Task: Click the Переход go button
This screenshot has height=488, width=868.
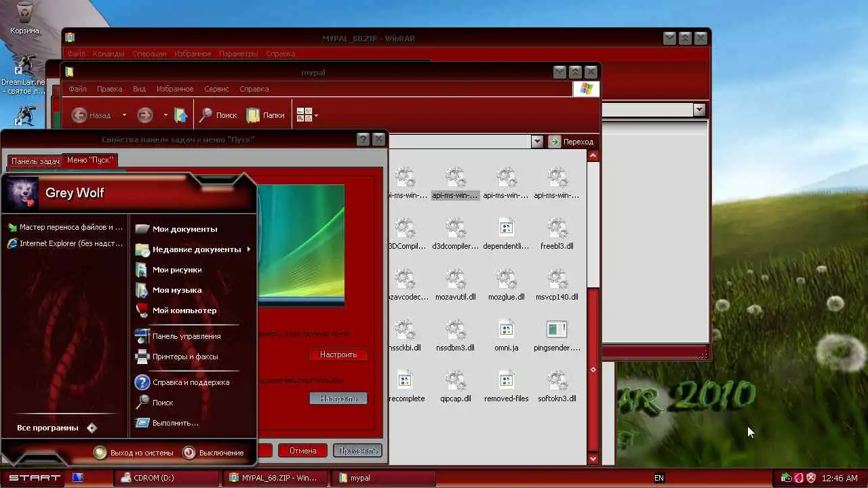Action: point(572,142)
